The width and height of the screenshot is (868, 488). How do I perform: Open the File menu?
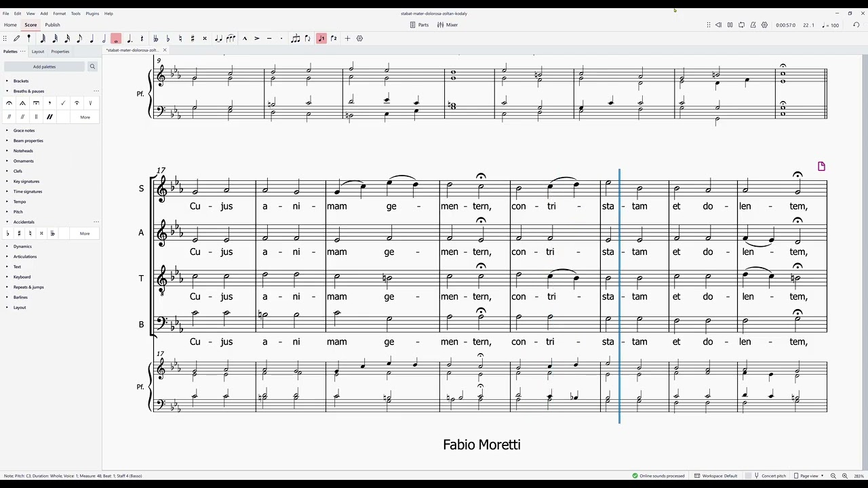pyautogui.click(x=6, y=14)
